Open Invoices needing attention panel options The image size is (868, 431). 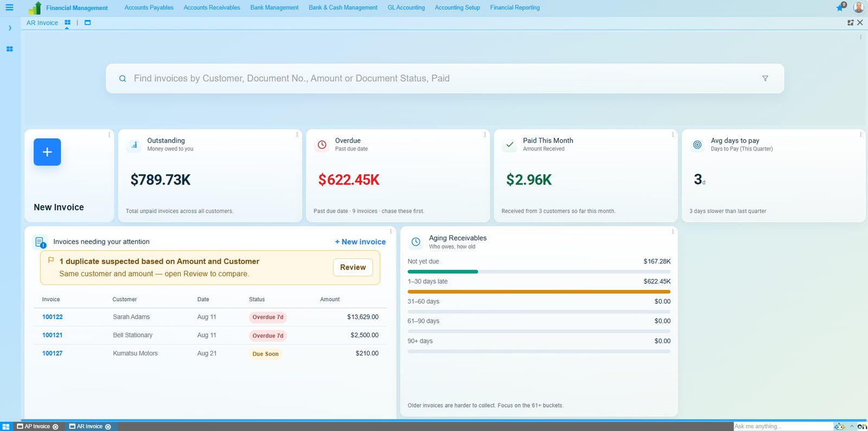[x=391, y=231]
